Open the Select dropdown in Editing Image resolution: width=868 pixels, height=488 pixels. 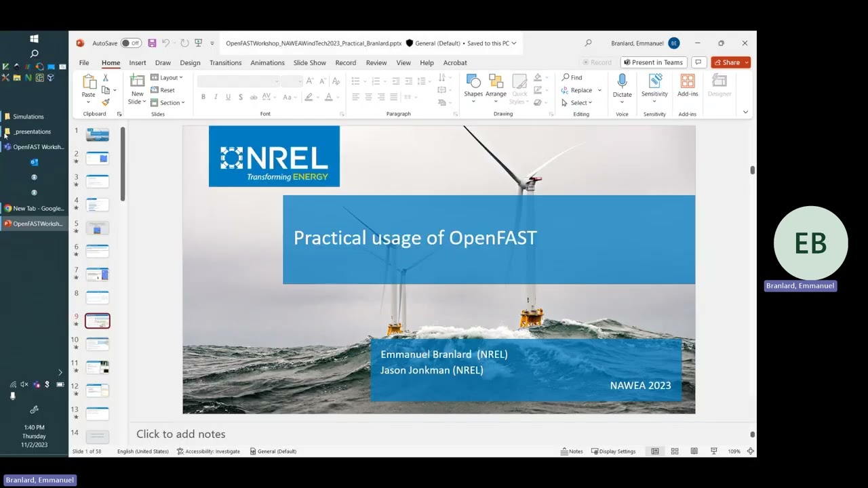click(577, 102)
